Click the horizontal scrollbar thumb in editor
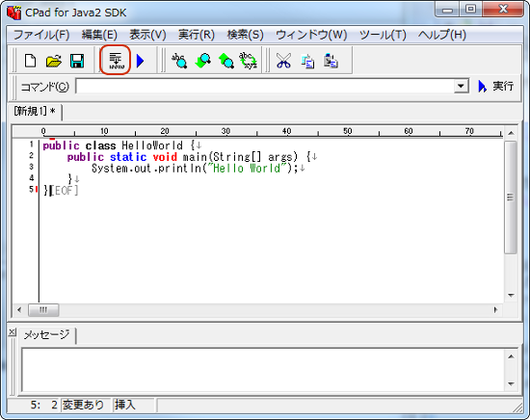The width and height of the screenshot is (530, 420). pos(43,309)
